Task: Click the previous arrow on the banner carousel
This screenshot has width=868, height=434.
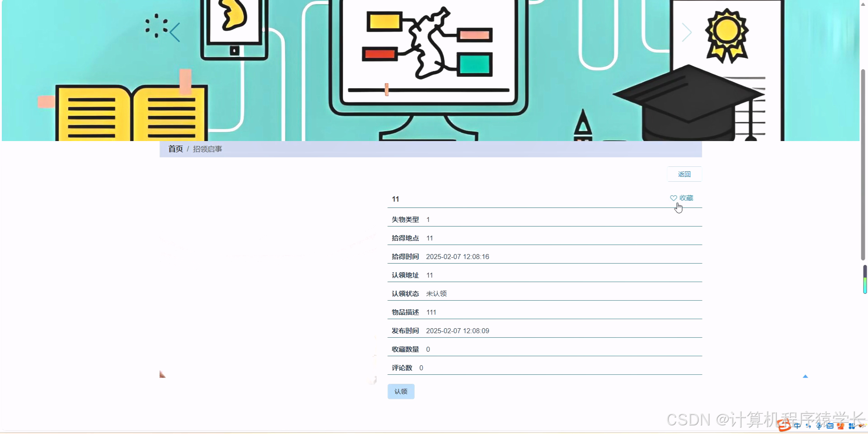Action: tap(174, 32)
